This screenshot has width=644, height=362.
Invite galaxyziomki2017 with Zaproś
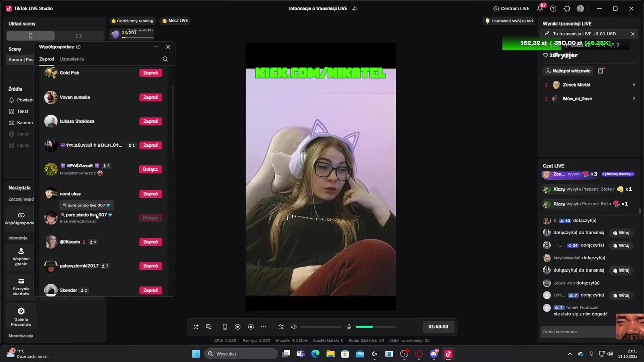tap(150, 266)
